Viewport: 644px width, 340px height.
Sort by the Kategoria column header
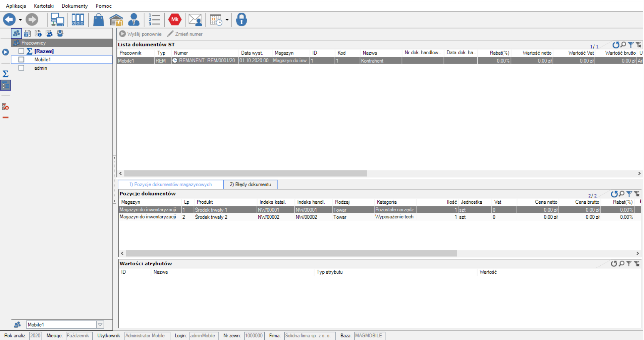point(395,202)
